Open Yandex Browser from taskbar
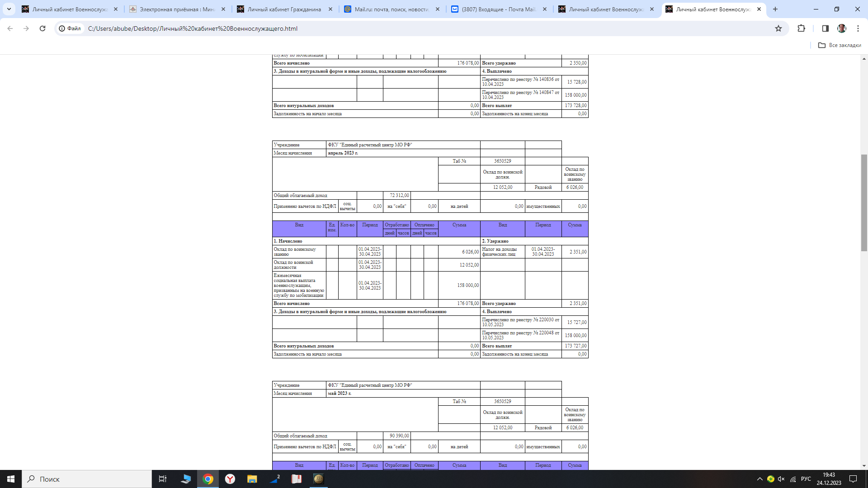 (230, 479)
